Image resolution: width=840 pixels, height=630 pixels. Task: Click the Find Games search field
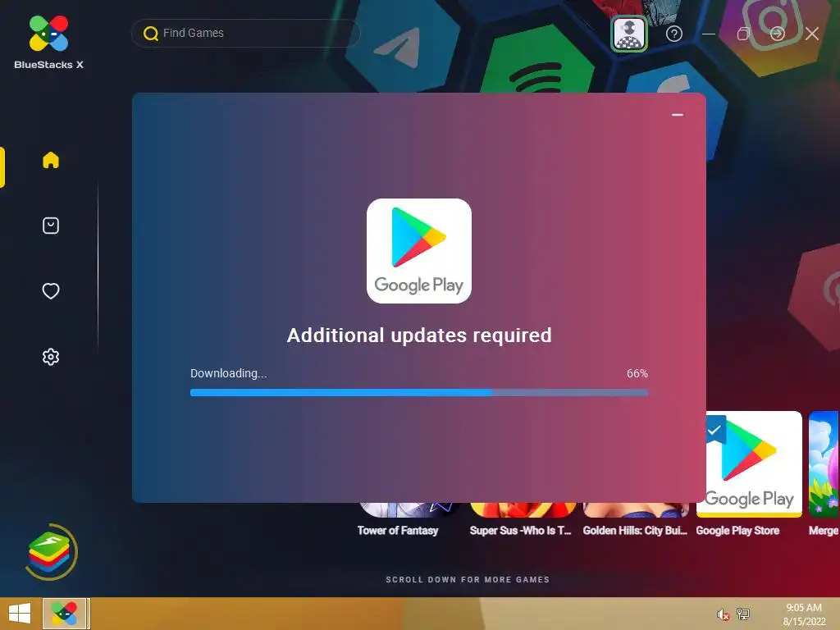pos(246,33)
